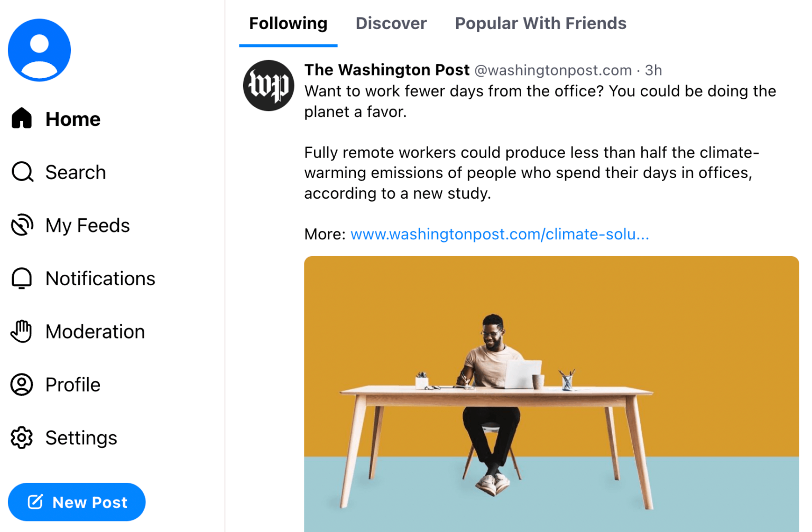
Task: Click The Washington Post display name
Action: tap(386, 69)
